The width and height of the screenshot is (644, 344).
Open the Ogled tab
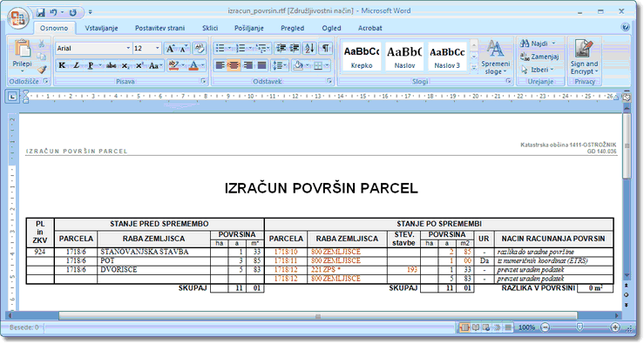click(x=331, y=28)
